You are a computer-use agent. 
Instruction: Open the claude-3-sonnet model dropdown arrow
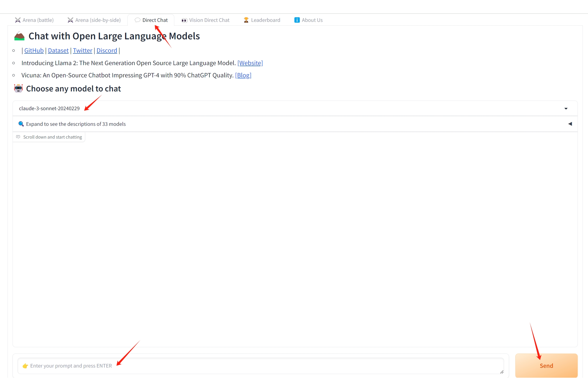(x=566, y=109)
